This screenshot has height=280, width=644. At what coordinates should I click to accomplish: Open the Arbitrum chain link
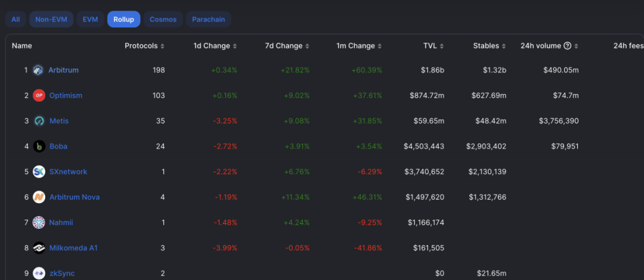(64, 70)
